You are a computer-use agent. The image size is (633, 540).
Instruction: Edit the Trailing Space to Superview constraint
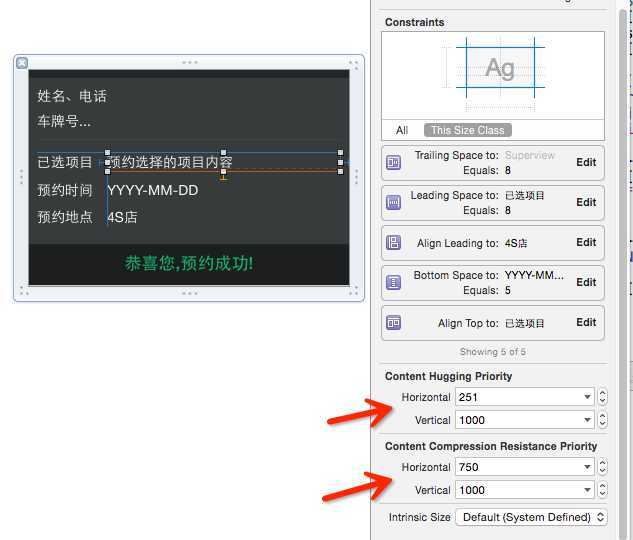(x=586, y=162)
